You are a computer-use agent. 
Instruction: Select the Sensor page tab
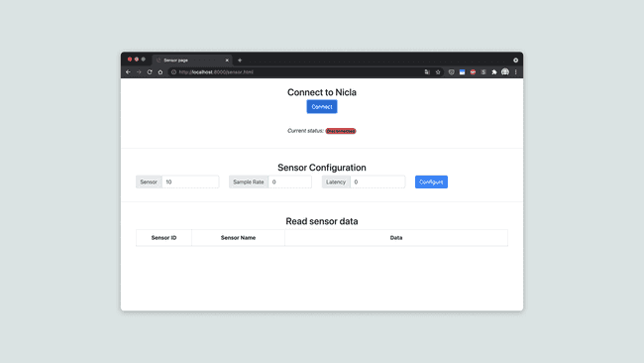click(192, 60)
